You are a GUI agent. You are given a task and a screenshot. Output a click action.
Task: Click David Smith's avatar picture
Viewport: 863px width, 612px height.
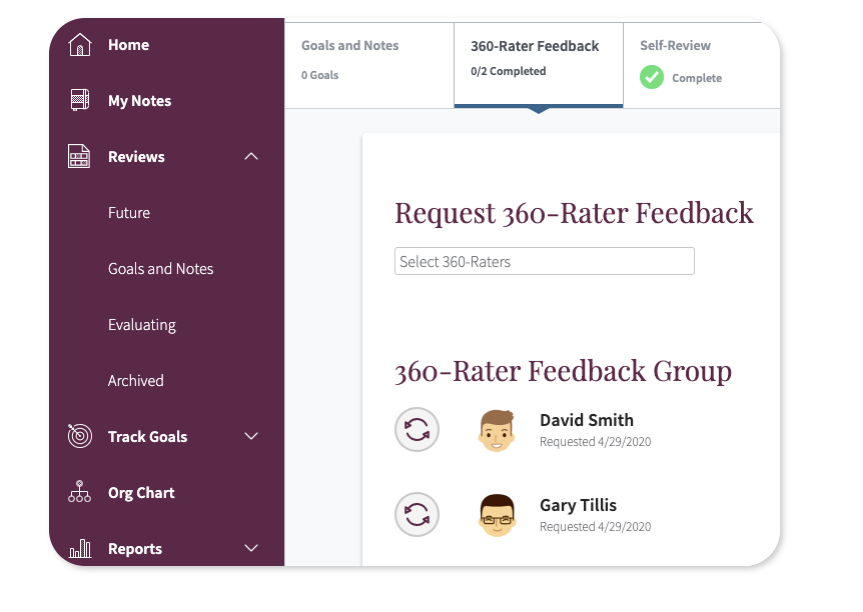(x=496, y=429)
